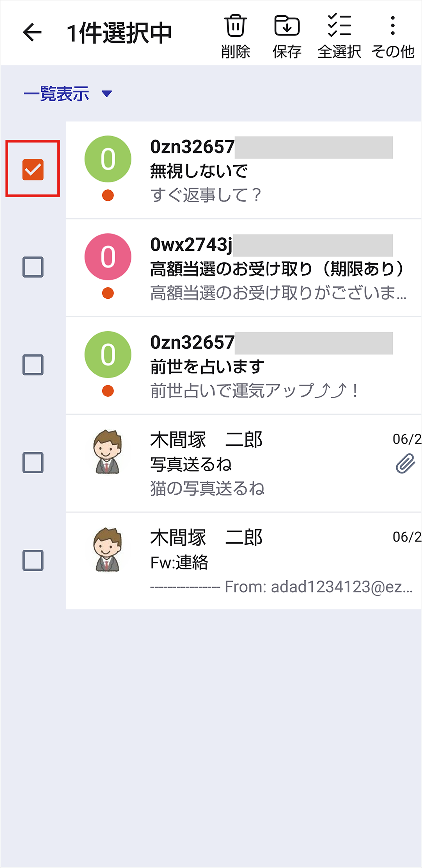Expand the 一覧表示 dropdown arrow

pyautogui.click(x=106, y=94)
